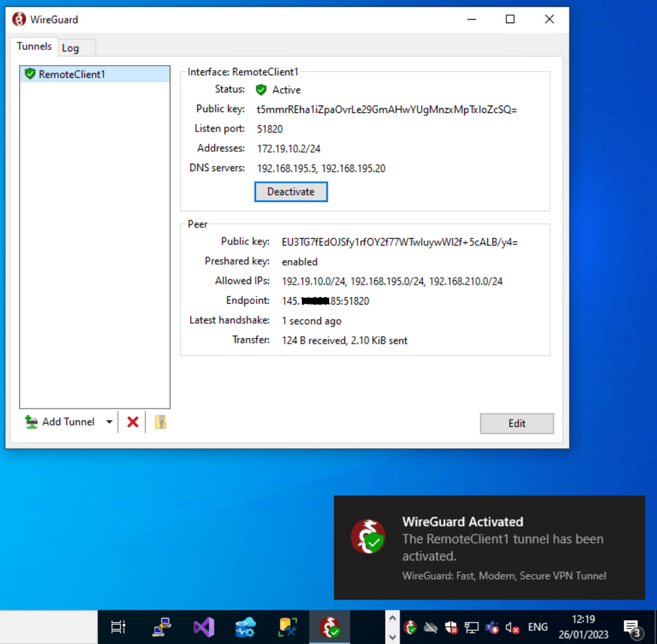Close the WireGuard window
The image size is (657, 644).
[x=550, y=19]
